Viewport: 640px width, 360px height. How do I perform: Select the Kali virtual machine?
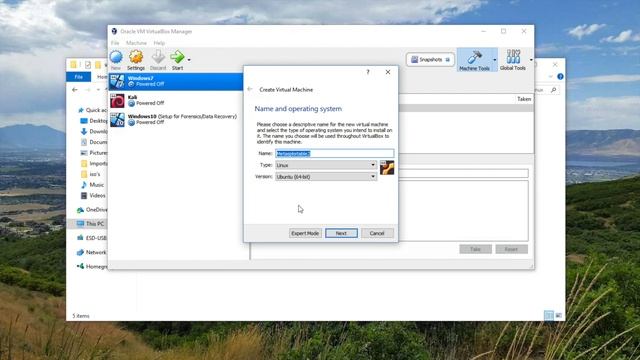click(176, 100)
